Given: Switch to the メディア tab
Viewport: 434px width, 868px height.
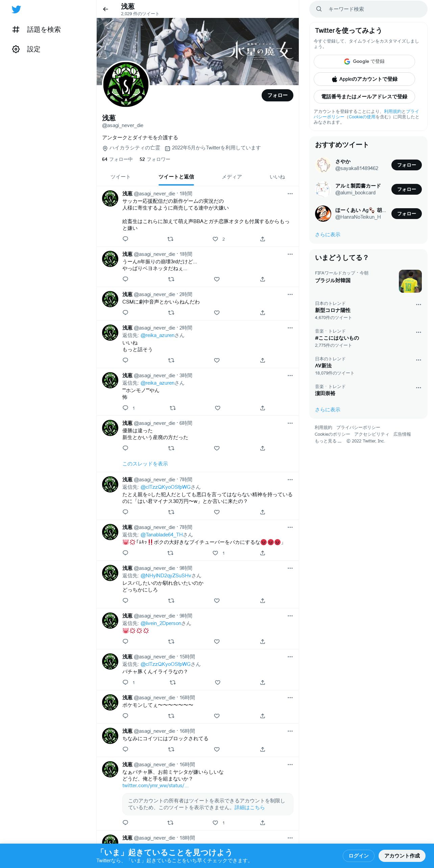Looking at the screenshot, I should (x=232, y=177).
